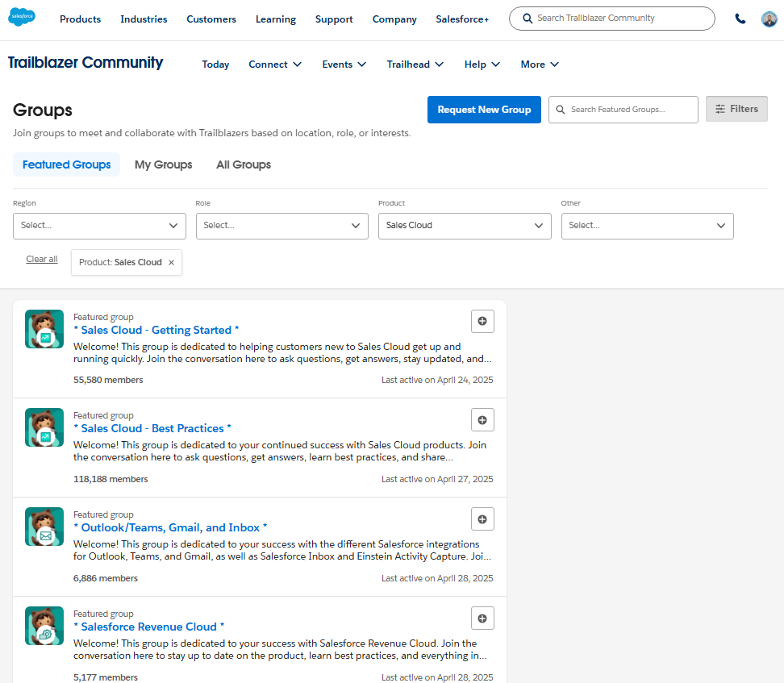Screen dimensions: 784x683
Task: Open the Support menu
Action: click(334, 19)
